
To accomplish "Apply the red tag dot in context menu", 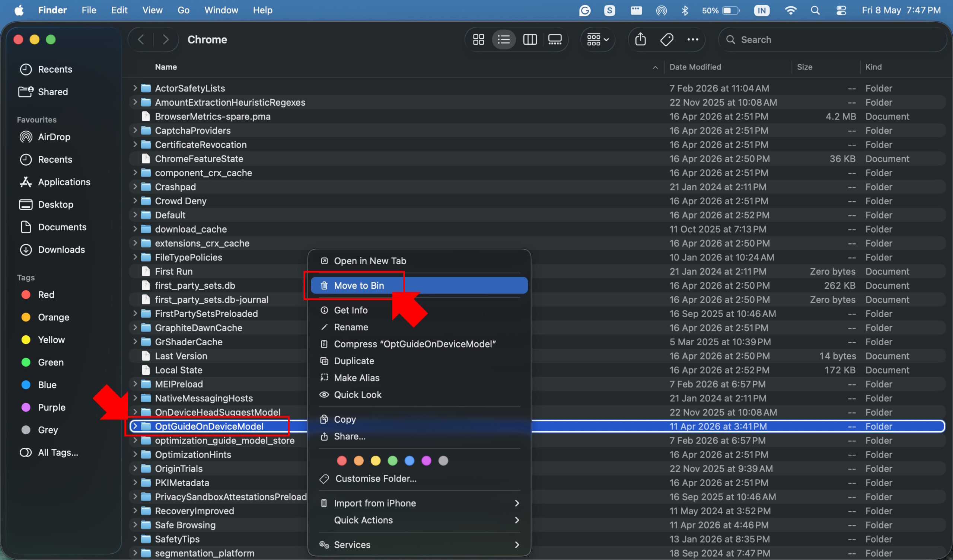I will pyautogui.click(x=341, y=461).
